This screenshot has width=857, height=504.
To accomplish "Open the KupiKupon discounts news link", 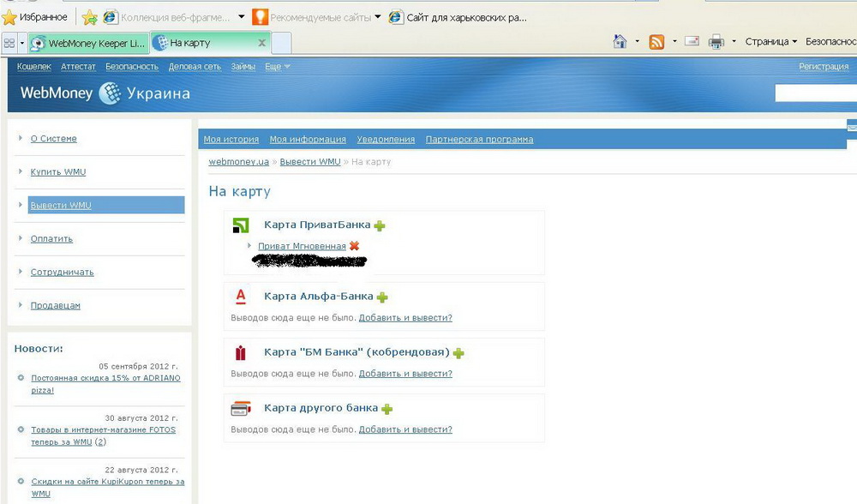I will tap(108, 487).
